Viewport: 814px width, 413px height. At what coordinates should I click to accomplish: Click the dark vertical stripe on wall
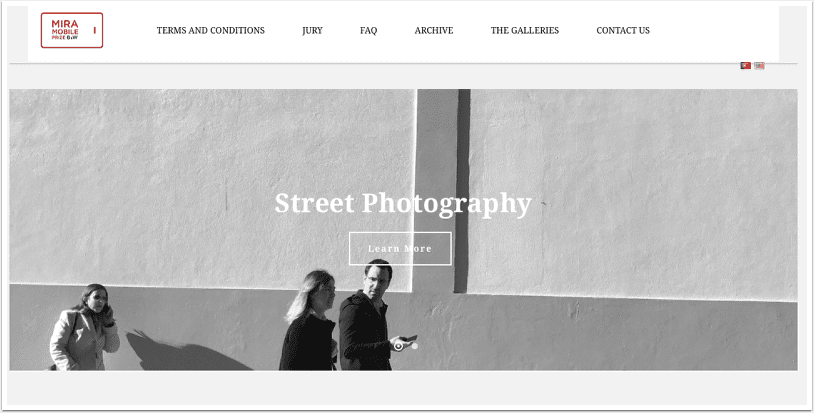pos(462,191)
